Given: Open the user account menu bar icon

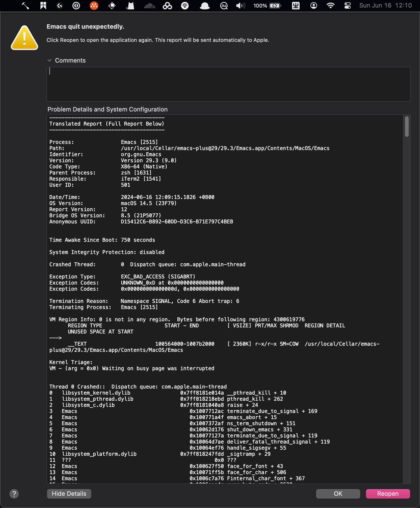Looking at the screenshot, I should 313,6.
